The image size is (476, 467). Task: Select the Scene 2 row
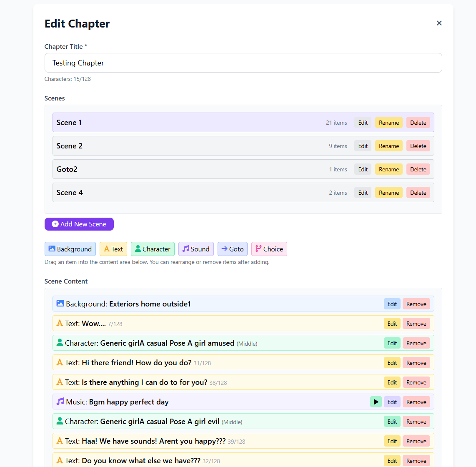188,146
